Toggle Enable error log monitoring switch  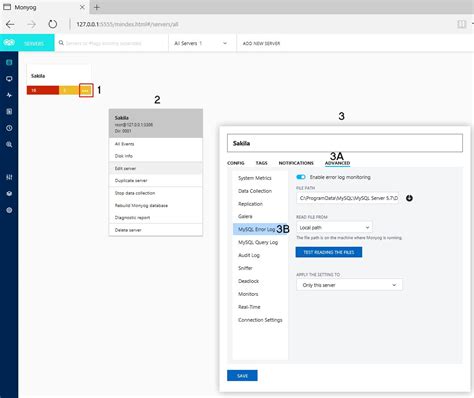[301, 177]
